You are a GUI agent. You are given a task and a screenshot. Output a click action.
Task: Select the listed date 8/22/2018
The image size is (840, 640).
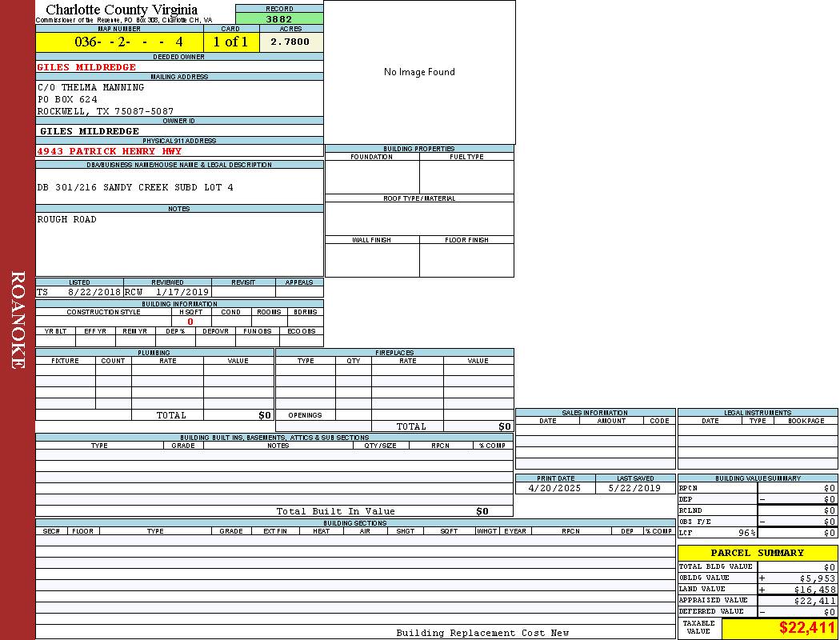point(94,293)
